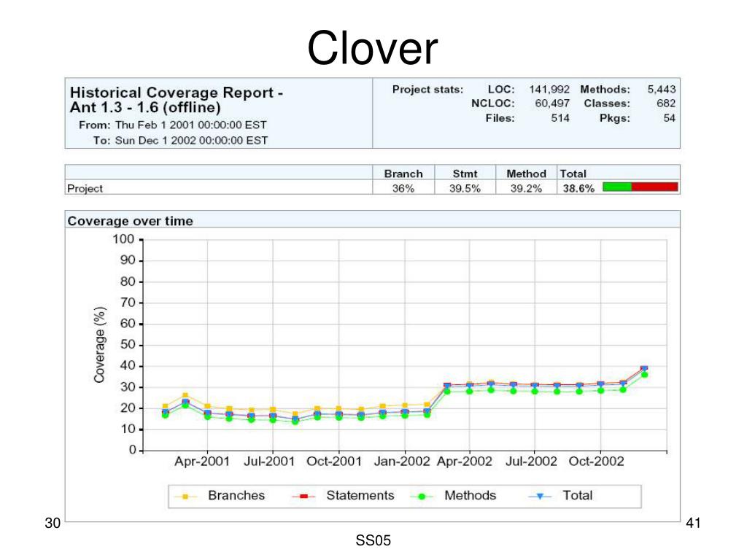
Task: Select the LOC value 141,992
Action: [549, 89]
